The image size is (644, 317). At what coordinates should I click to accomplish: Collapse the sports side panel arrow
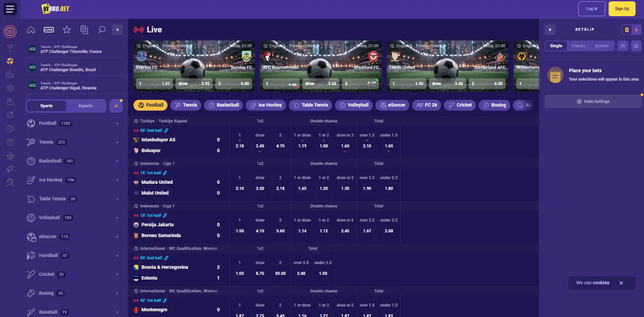pyautogui.click(x=117, y=30)
